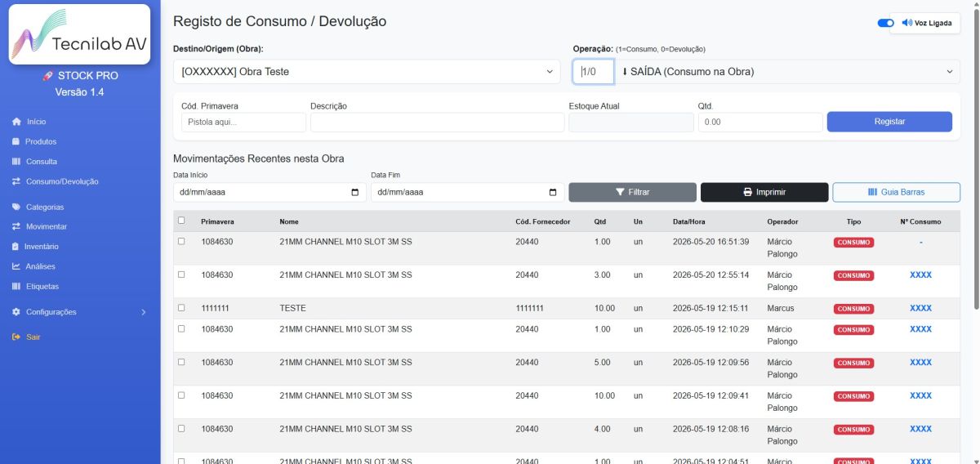
Task: Toggle the voice switch off
Action: tap(885, 23)
